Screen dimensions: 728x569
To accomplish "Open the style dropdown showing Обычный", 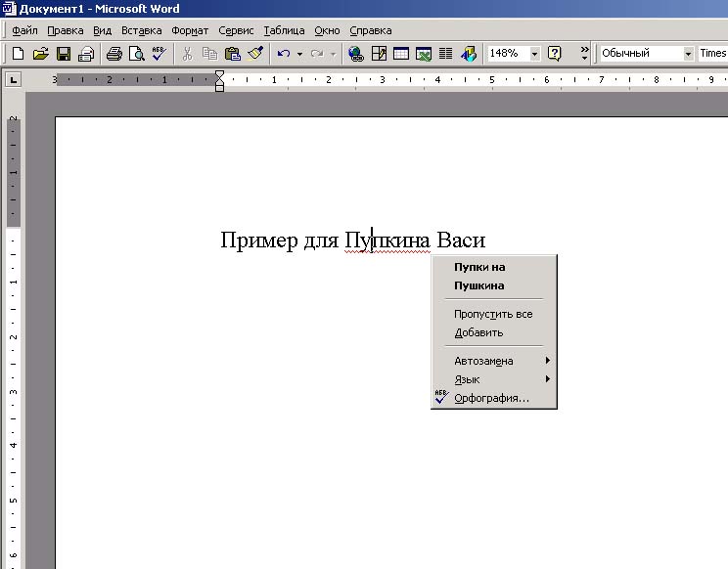I will 688,54.
